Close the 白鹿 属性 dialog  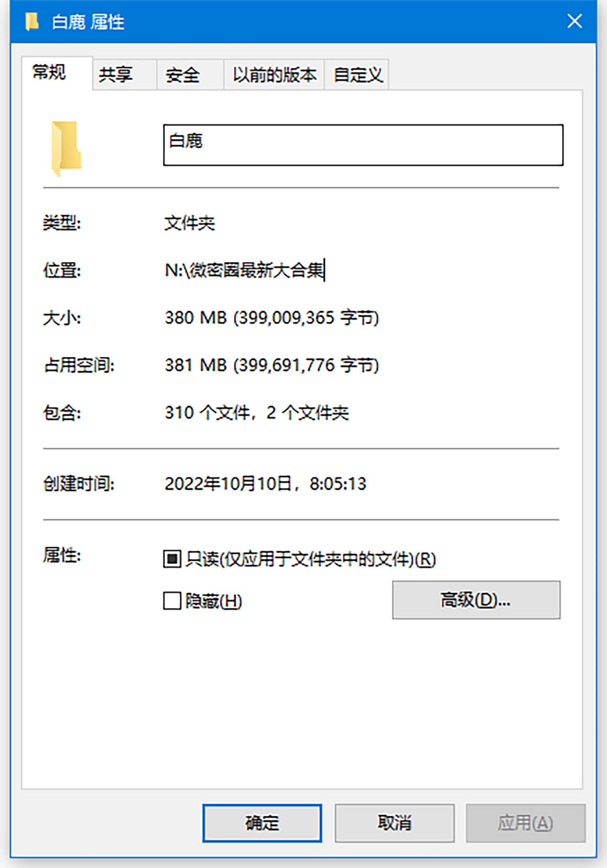(x=574, y=21)
